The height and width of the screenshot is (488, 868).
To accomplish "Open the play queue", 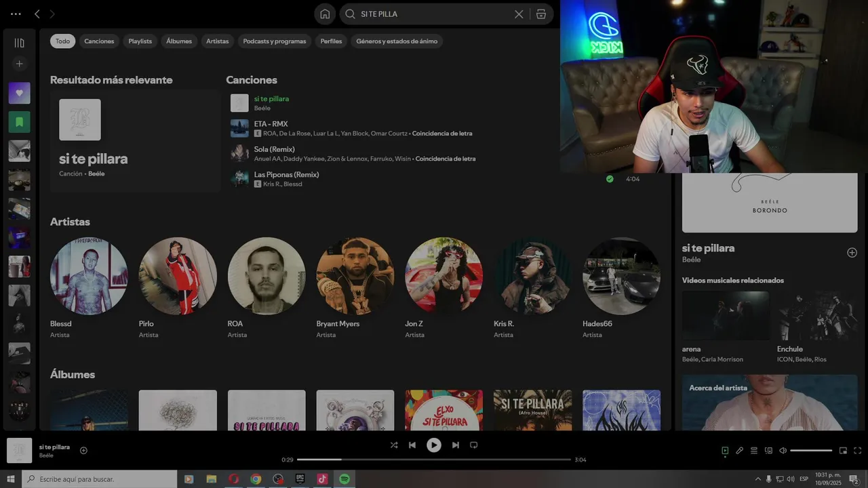I will (754, 451).
